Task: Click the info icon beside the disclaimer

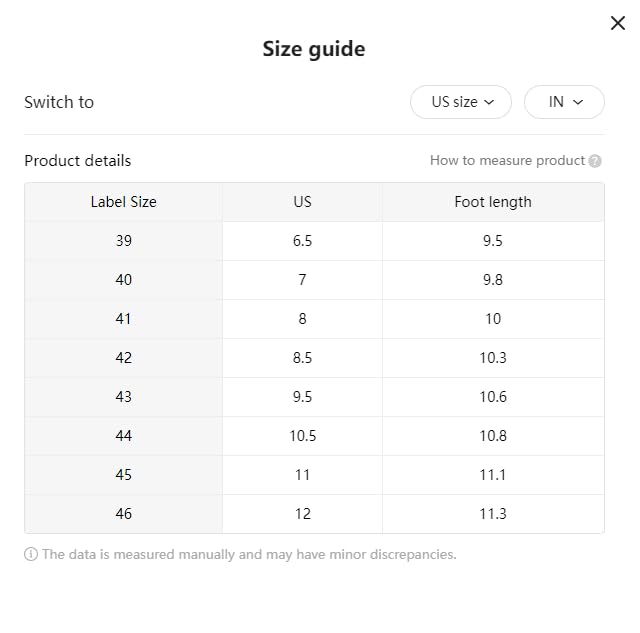Action: pyautogui.click(x=31, y=554)
